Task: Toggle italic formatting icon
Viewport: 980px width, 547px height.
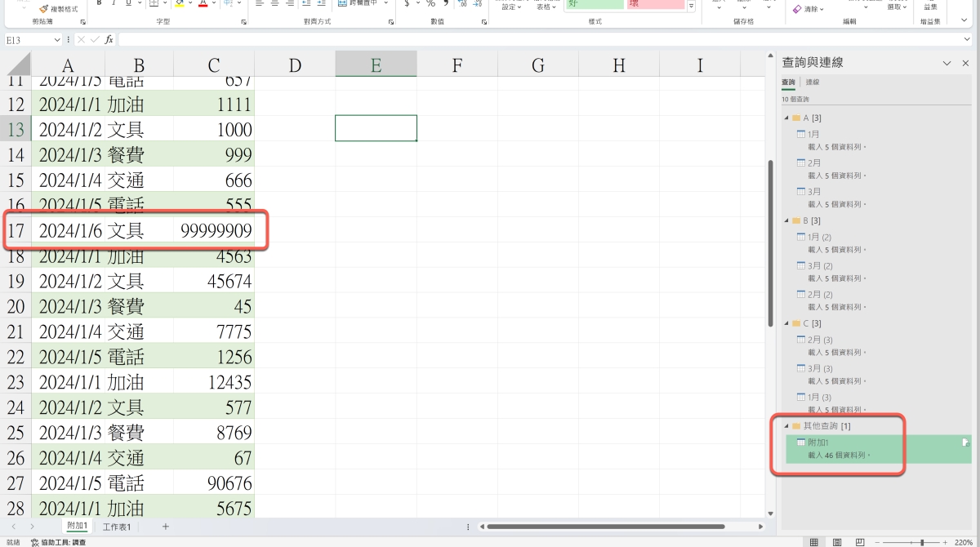Action: tap(114, 4)
